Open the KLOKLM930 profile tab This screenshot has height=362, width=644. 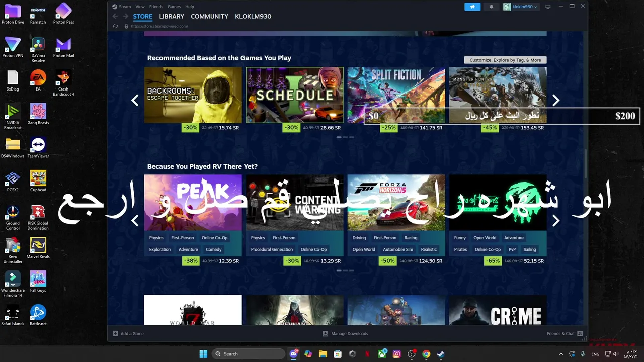click(x=253, y=16)
